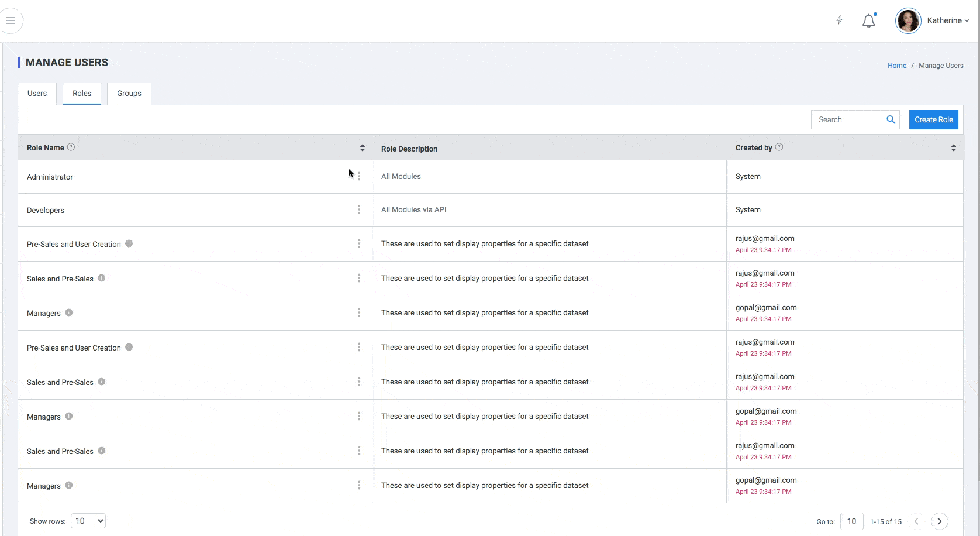Click info icon on first Pre-Sales and User Creation

129,243
